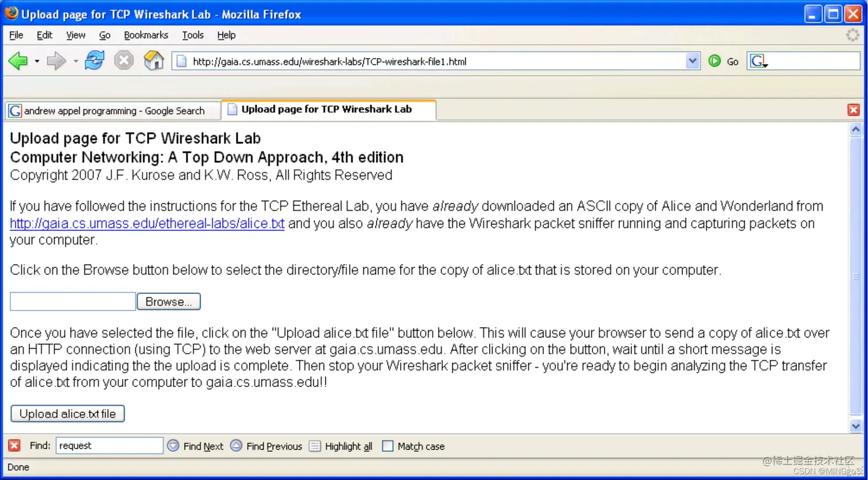Click the Google search box in the toolbar
Viewport: 868px width, 480px height.
814,61
